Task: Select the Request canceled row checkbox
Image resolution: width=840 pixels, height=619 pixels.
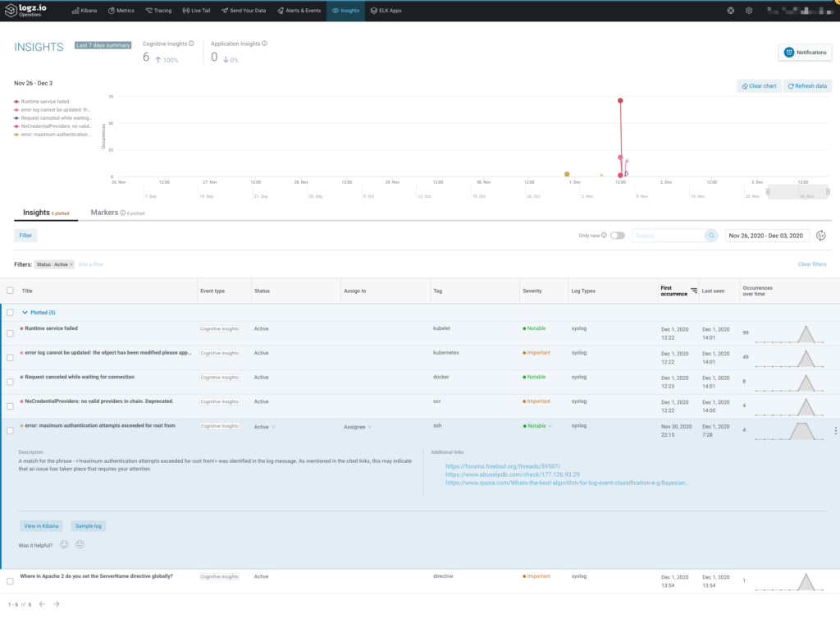Action: click(10, 382)
